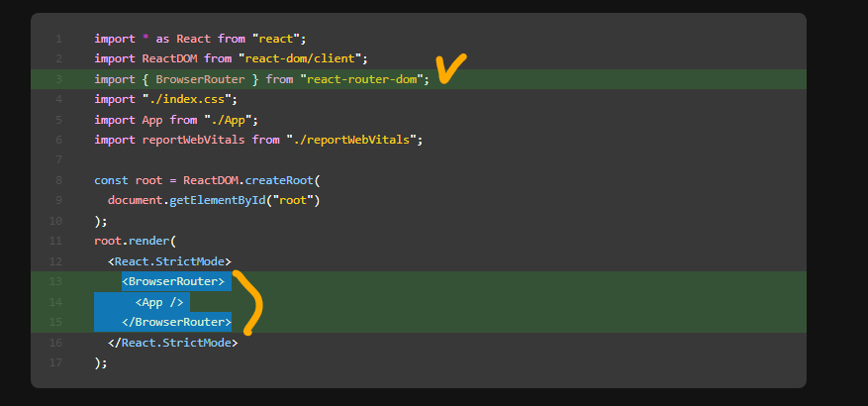868x406 pixels.
Task: Click closing </React.StrictMode> tag
Action: click(x=173, y=343)
